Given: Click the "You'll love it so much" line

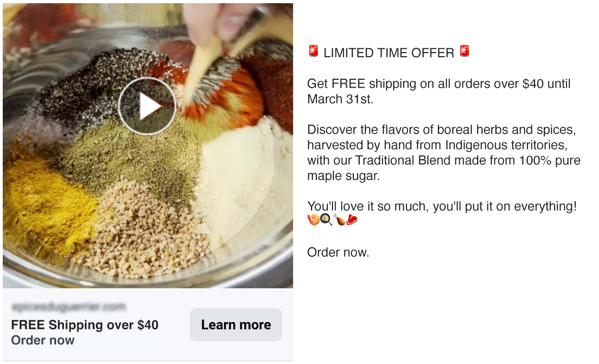Looking at the screenshot, I should point(442,206).
